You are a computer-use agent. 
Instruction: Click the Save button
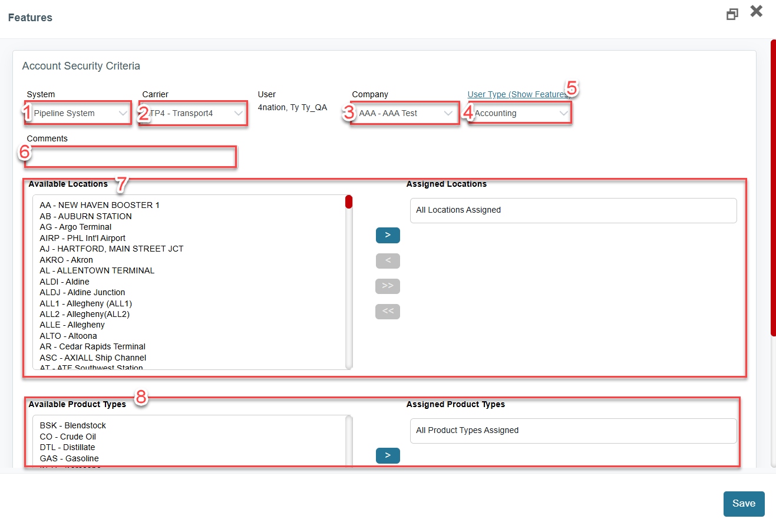(744, 504)
